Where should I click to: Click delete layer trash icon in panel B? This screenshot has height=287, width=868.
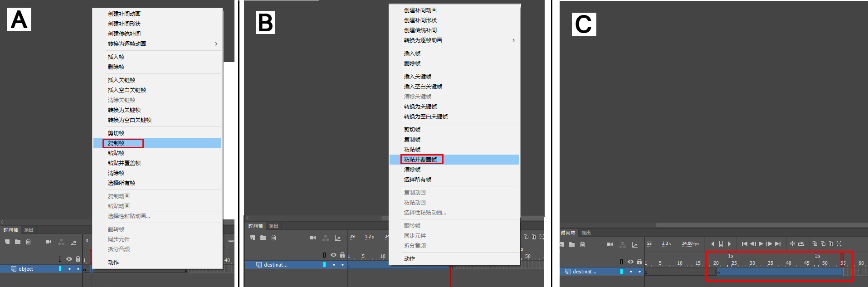(x=274, y=238)
